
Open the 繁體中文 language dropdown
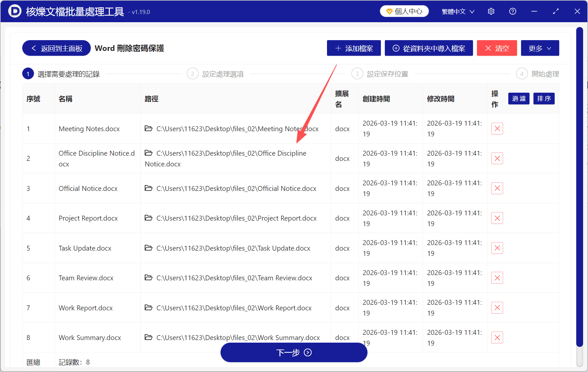457,11
